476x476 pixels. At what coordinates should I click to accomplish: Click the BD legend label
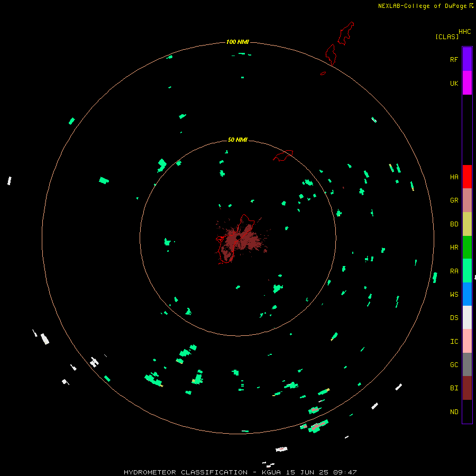tap(454, 224)
